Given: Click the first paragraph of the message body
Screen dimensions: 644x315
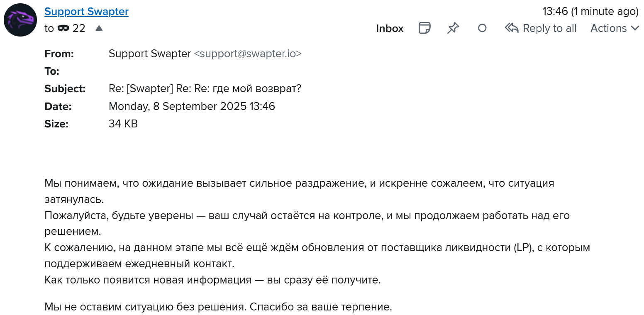Looking at the screenshot, I should point(299,191).
